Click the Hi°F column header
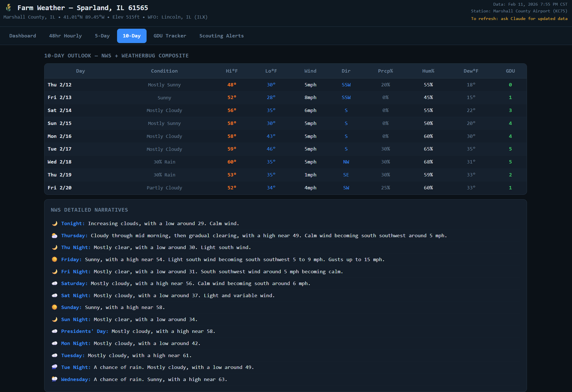The height and width of the screenshot is (392, 572). point(232,71)
